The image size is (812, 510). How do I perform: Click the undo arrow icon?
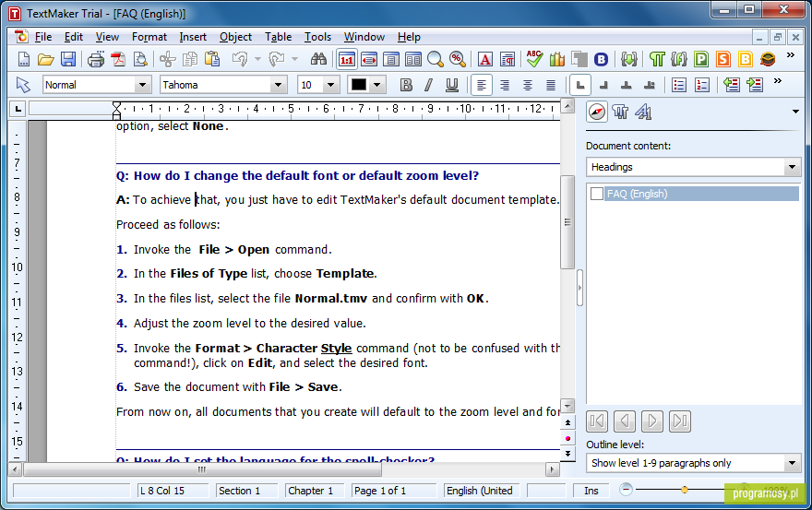coord(239,59)
